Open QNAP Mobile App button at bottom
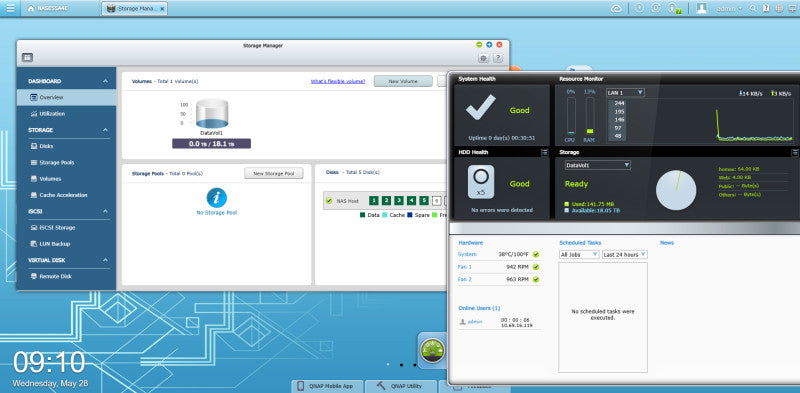Viewport: 800px width, 393px height. 329,386
